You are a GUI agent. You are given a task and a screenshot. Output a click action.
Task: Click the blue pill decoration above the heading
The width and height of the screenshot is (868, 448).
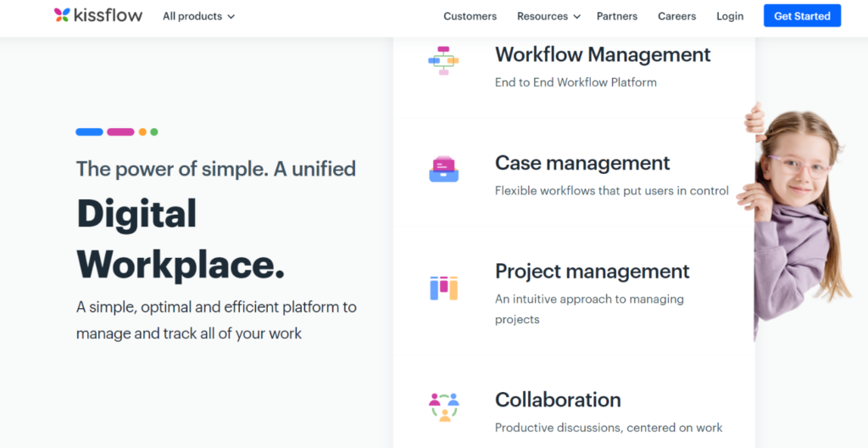pyautogui.click(x=90, y=132)
